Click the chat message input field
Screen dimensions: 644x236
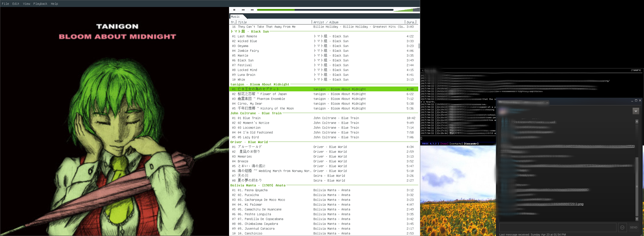coord(558,227)
